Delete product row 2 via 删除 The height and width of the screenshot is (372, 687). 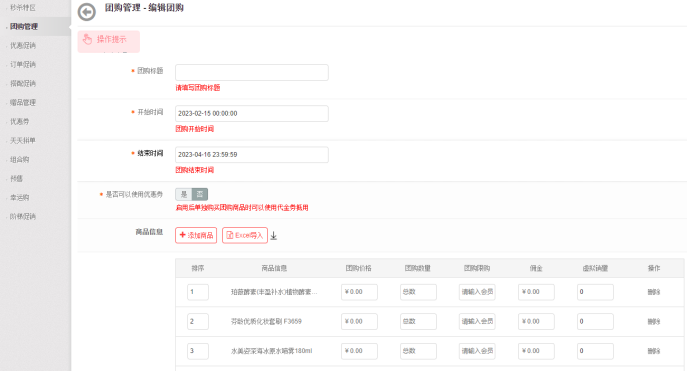tap(654, 321)
